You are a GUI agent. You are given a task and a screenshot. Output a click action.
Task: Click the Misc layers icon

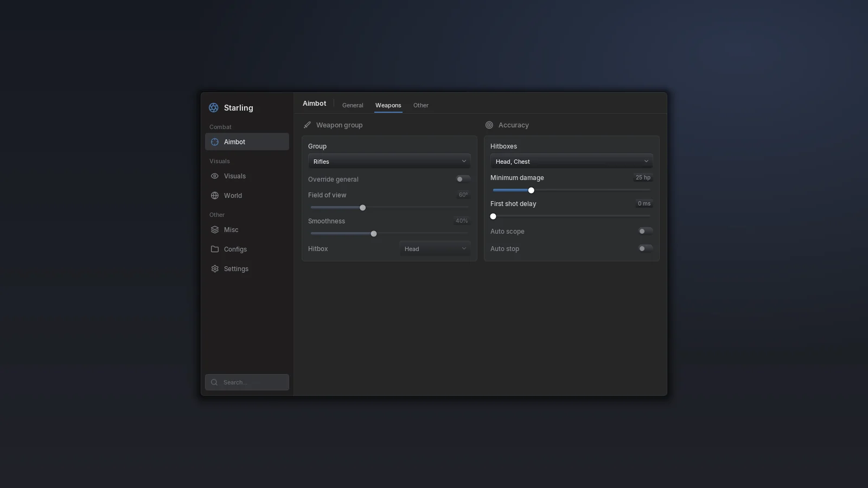(x=215, y=230)
